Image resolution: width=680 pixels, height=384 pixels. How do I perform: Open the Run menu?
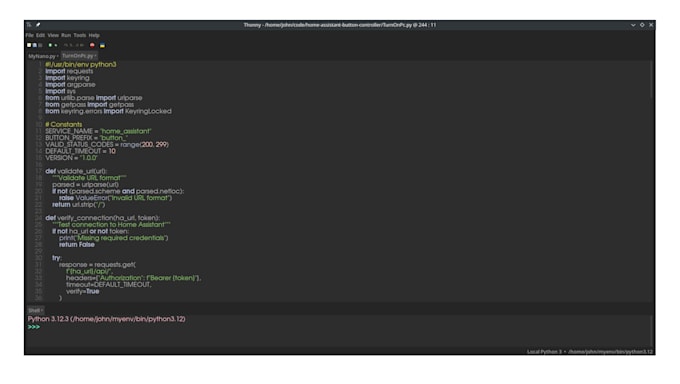coord(66,35)
